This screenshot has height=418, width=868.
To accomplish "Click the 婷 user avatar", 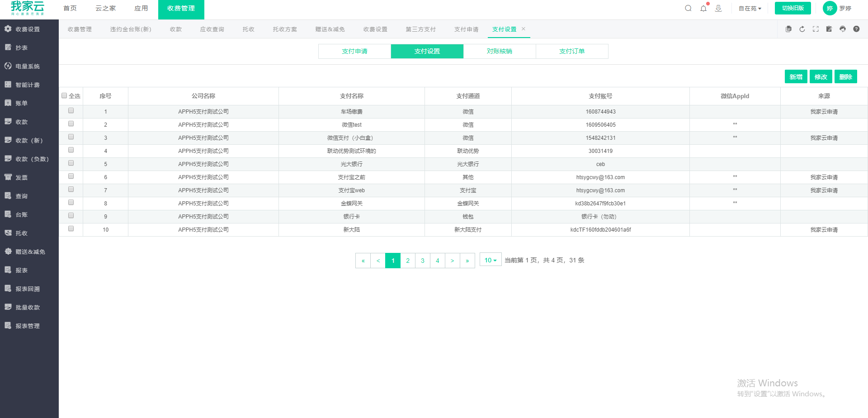I will (x=830, y=8).
